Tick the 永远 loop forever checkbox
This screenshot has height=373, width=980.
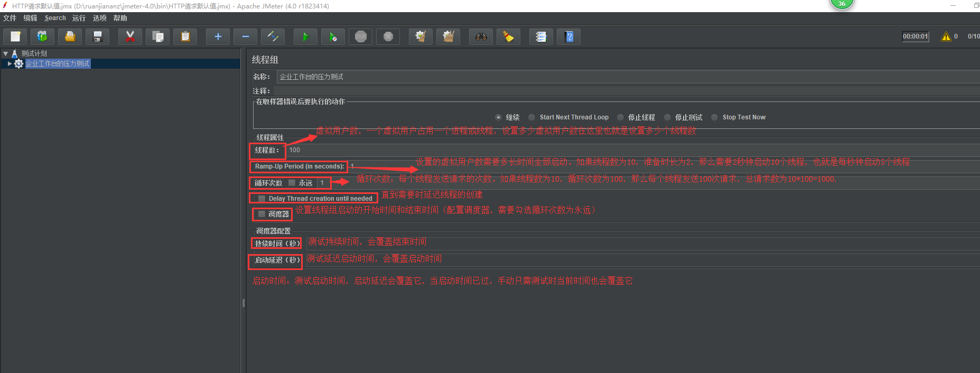pyautogui.click(x=292, y=183)
